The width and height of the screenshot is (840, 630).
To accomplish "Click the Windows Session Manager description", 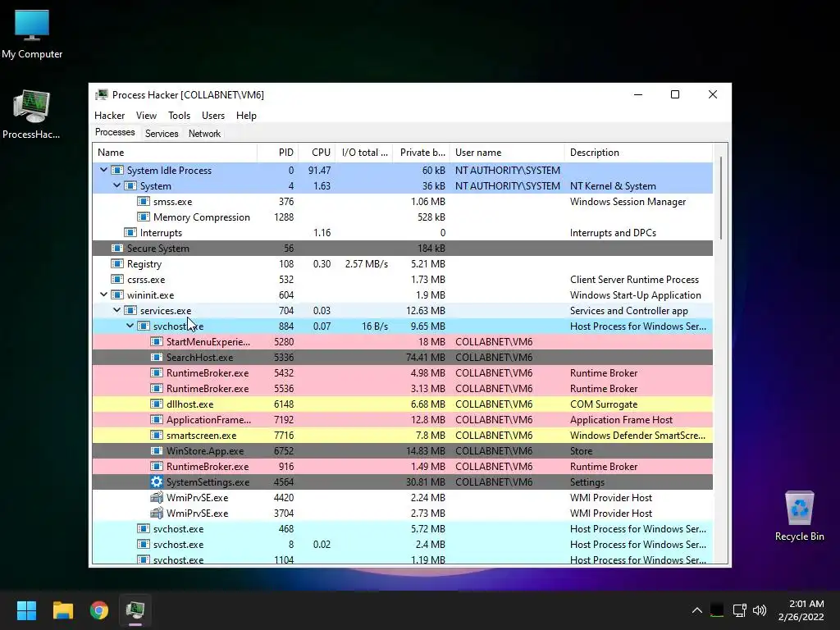I will pyautogui.click(x=628, y=202).
